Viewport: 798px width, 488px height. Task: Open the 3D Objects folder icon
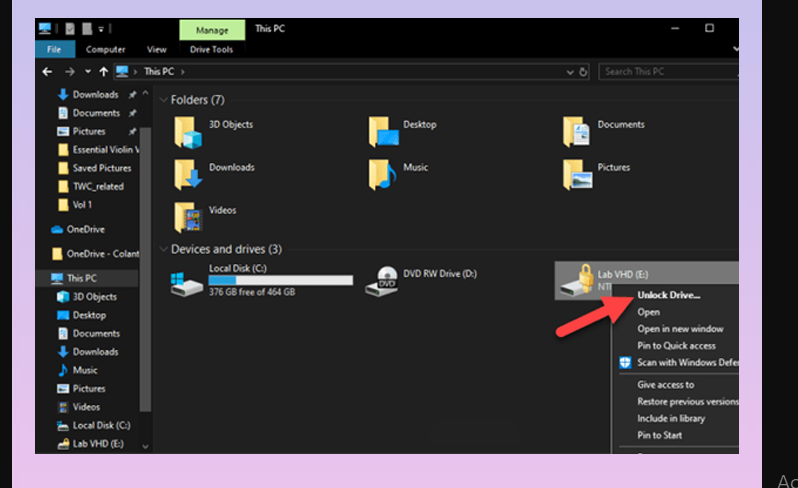click(x=187, y=130)
